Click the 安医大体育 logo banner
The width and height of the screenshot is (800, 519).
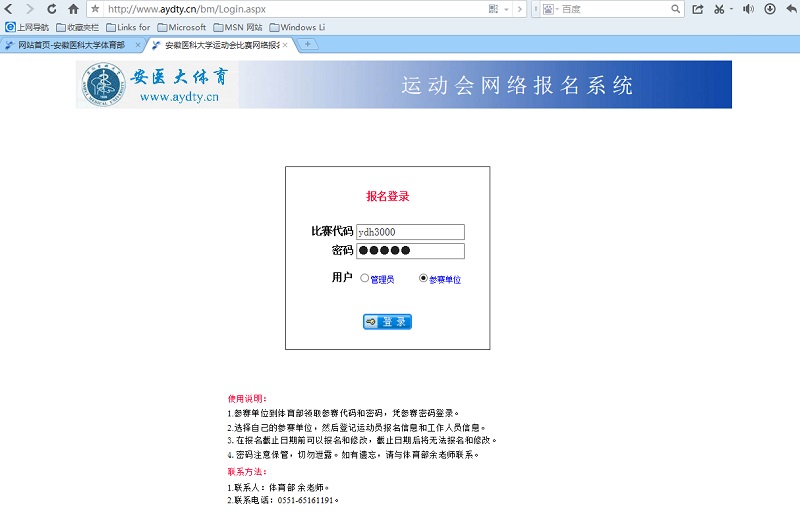(x=157, y=84)
